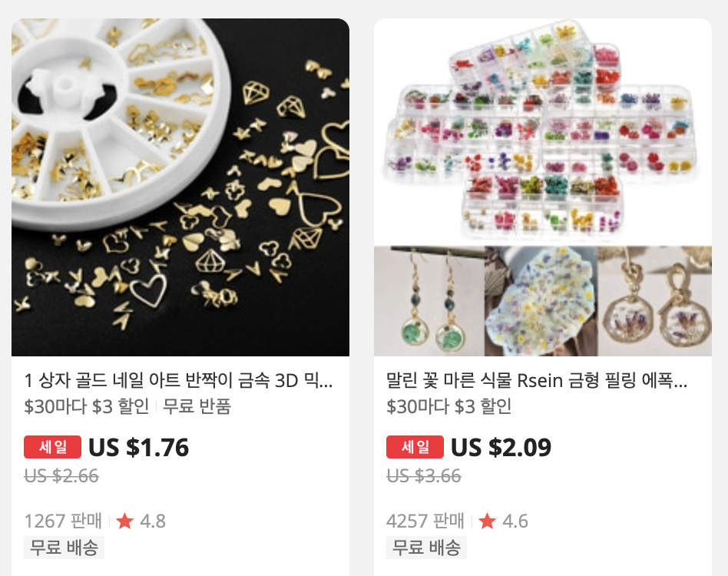Click the 무료 반품 free returns label

pos(197,406)
